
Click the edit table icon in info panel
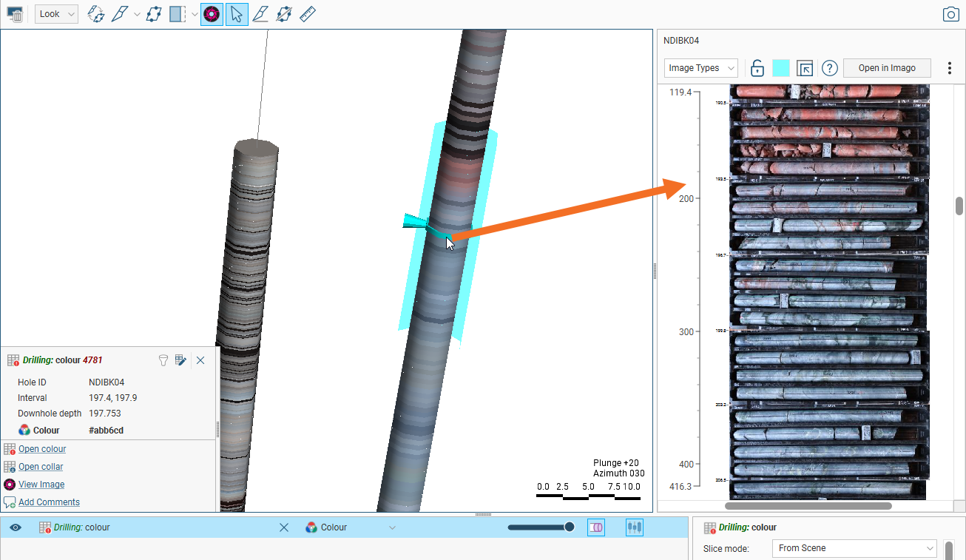pyautogui.click(x=180, y=360)
